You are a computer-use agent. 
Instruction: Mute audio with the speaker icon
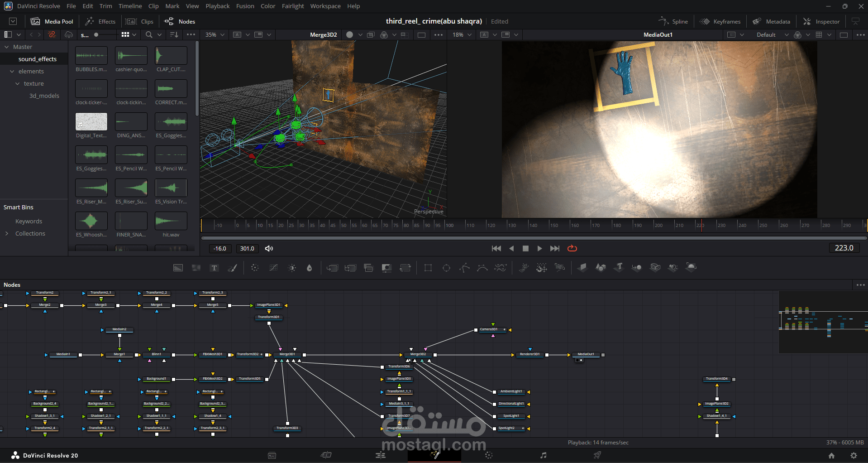point(269,248)
